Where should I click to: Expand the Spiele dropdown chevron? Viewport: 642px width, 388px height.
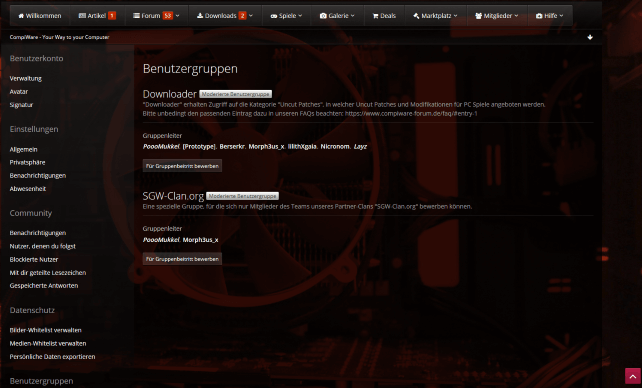[x=300, y=16]
